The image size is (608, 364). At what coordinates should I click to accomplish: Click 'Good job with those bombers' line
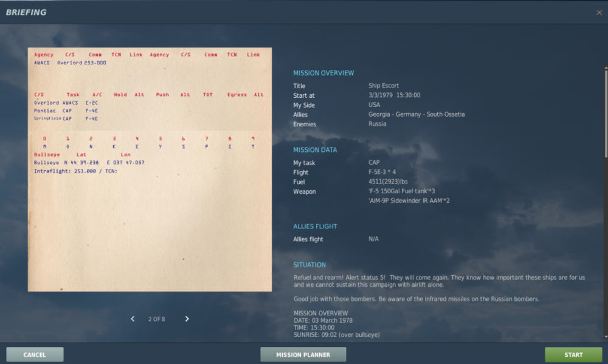(416, 299)
